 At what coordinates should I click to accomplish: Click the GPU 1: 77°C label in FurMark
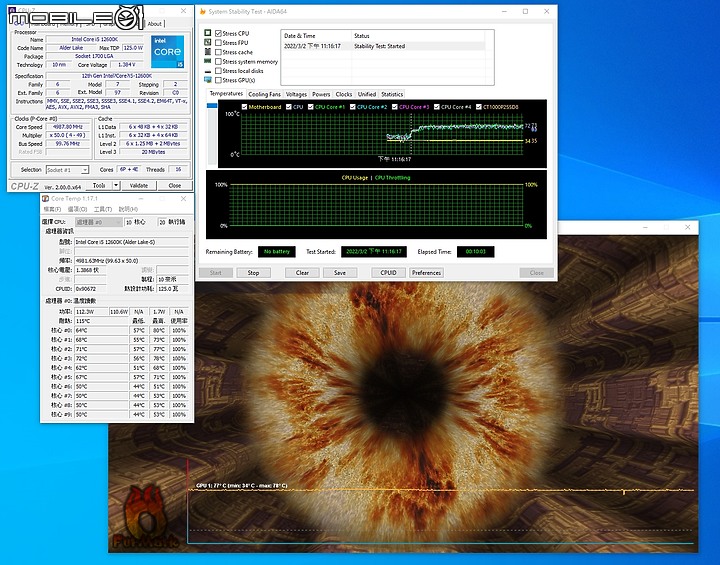(242, 486)
